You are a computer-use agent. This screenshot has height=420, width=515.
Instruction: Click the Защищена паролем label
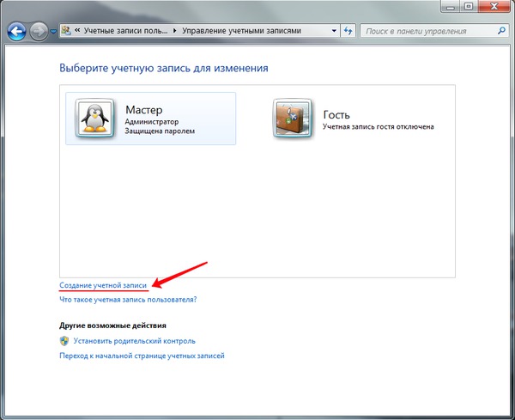[x=160, y=131]
